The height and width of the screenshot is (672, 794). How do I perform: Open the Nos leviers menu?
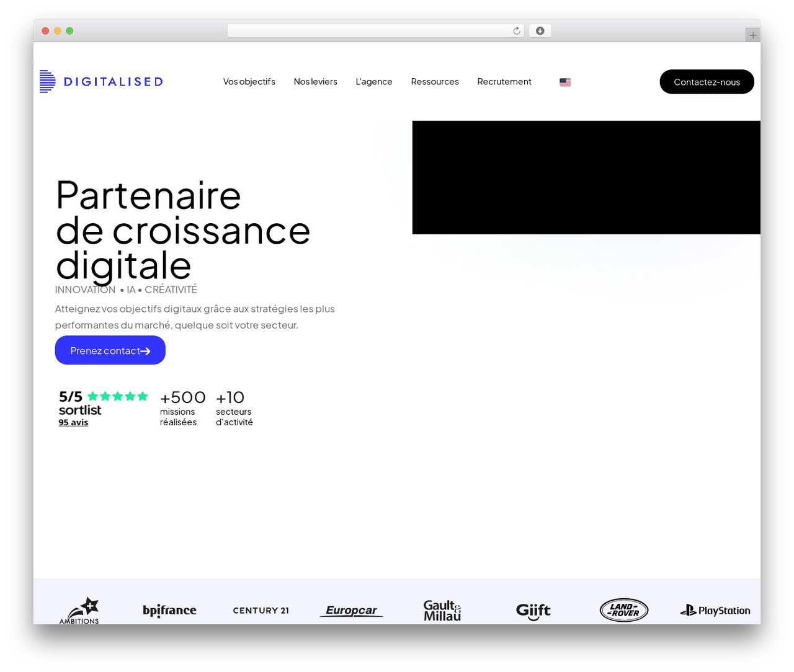click(316, 82)
